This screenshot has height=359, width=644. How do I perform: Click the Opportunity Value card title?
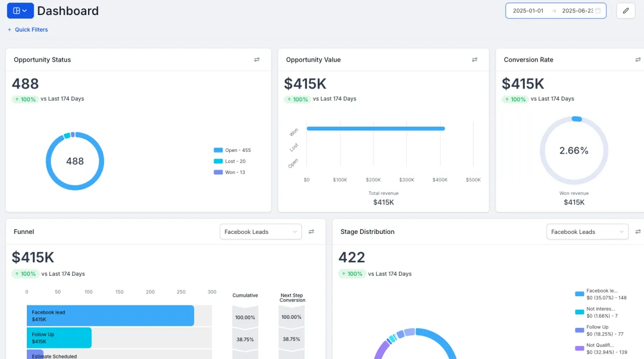313,60
